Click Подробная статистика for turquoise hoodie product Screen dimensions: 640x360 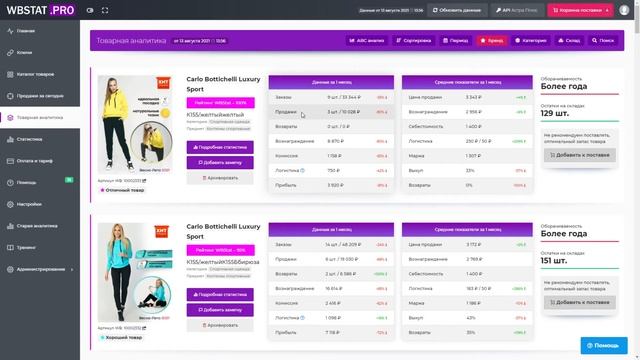(x=220, y=294)
